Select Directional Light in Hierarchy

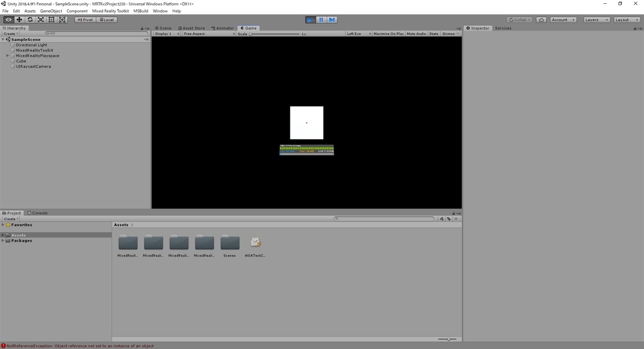(31, 45)
